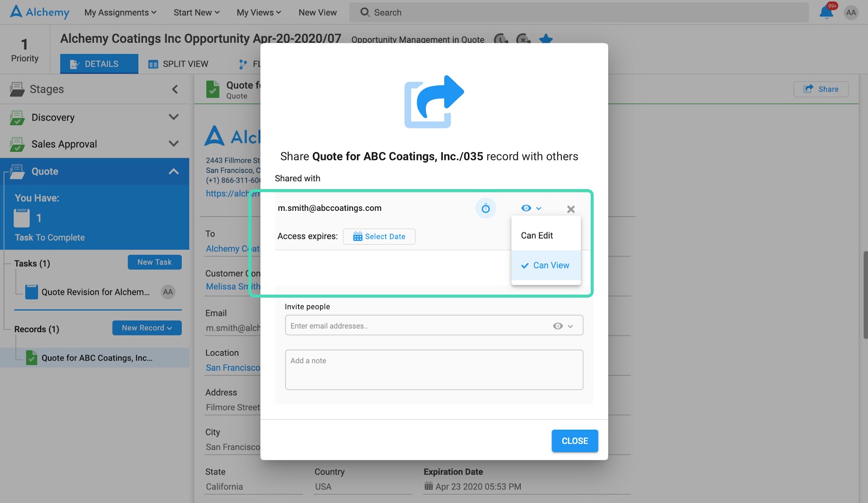Click the Share button at top right

[821, 89]
